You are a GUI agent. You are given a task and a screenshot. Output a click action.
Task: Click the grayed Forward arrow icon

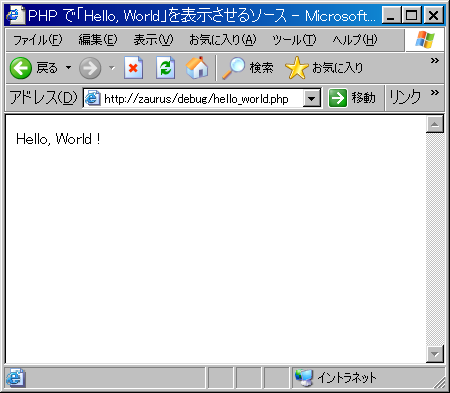point(90,68)
